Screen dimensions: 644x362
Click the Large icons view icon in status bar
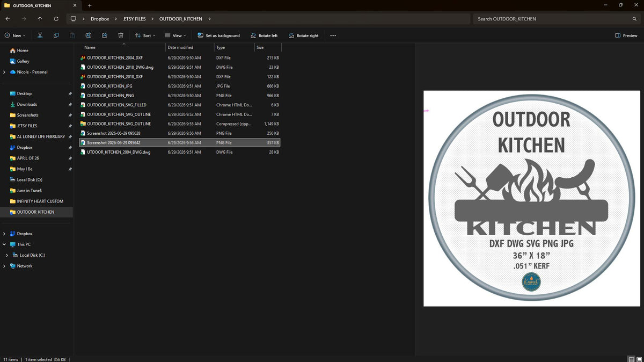coord(639,359)
